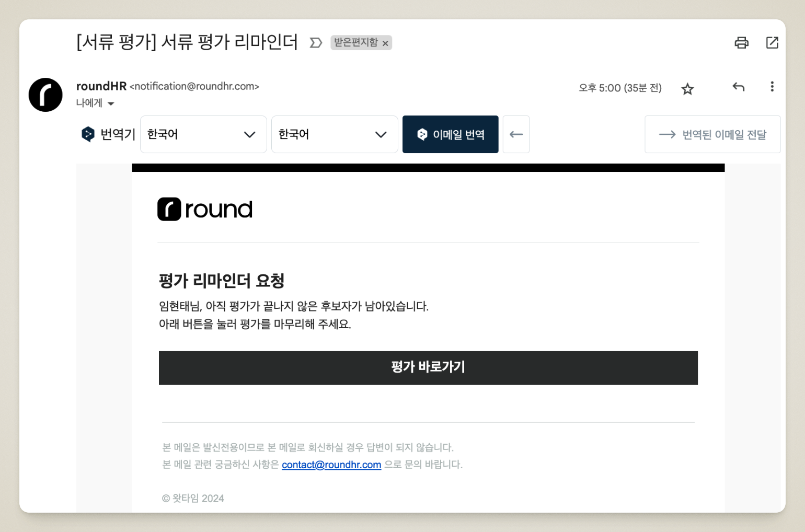805x532 pixels.
Task: Open the target language 한국어 dropdown
Action: (x=335, y=134)
